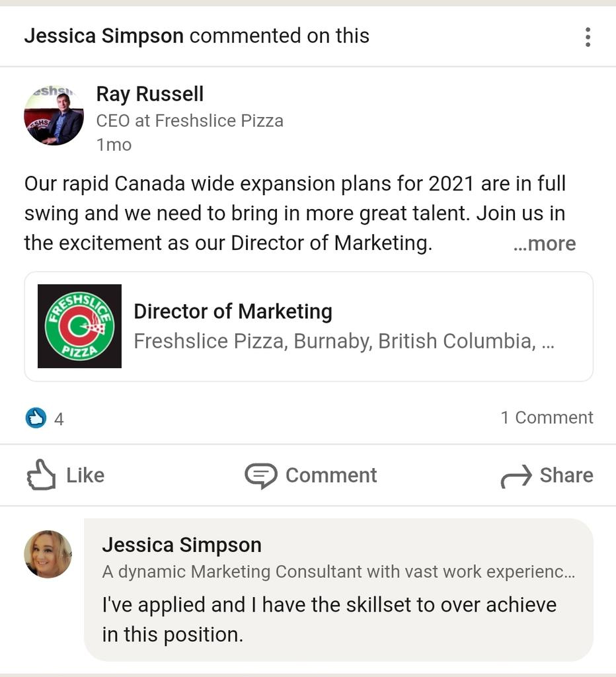The image size is (616, 677).
Task: Expand the post text with ...more
Action: (545, 244)
